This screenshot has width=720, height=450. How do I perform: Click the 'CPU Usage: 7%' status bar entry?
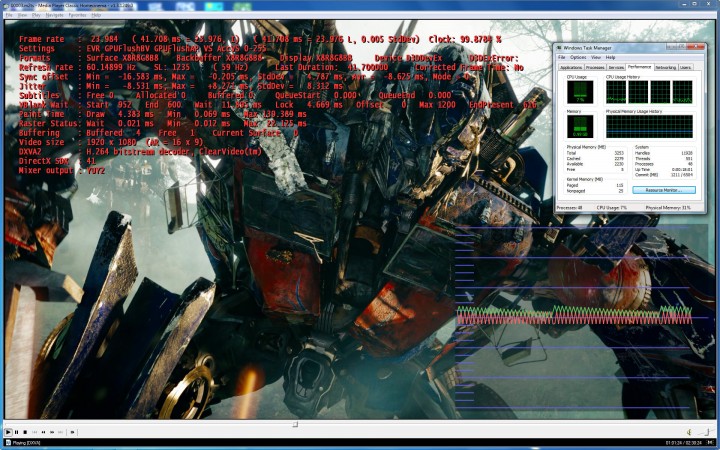pos(612,208)
